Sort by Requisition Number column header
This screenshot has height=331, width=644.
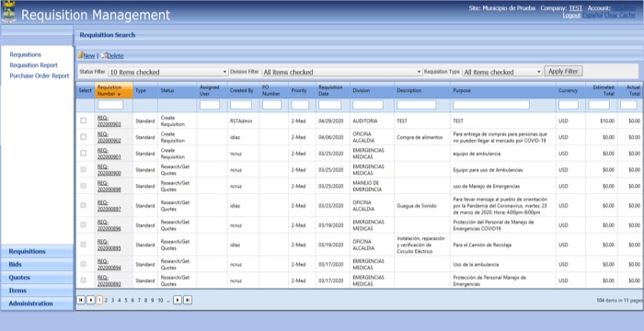coord(109,90)
